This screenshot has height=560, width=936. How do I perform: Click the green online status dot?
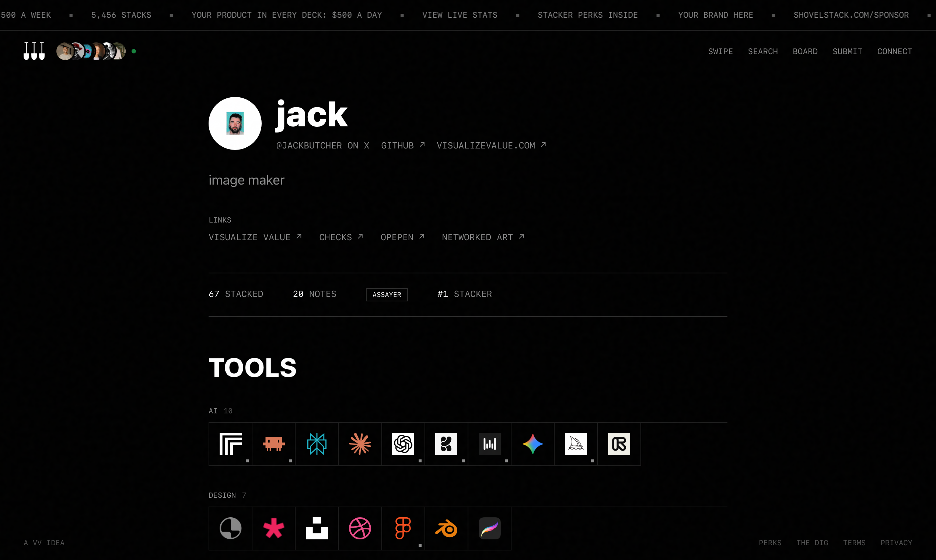[x=134, y=51]
